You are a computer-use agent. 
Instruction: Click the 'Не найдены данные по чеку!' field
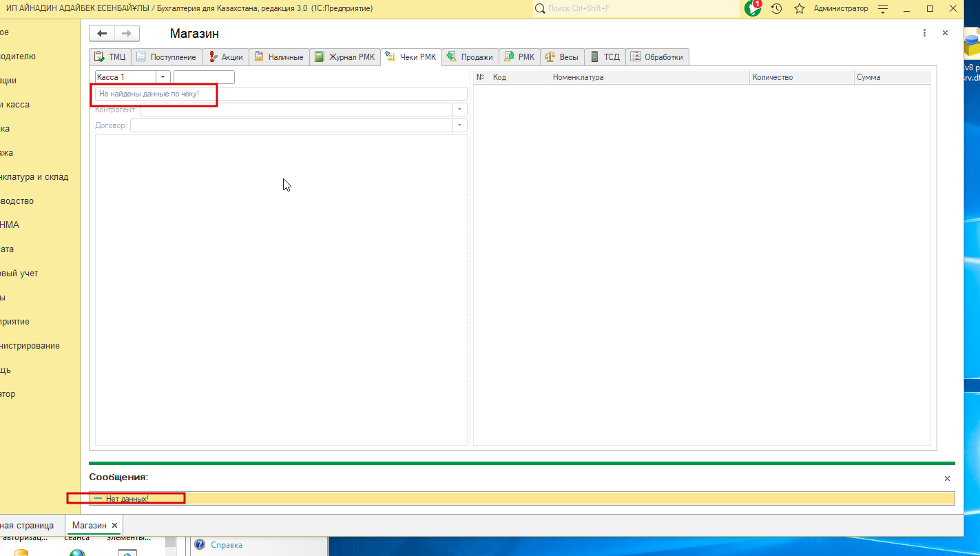pos(281,94)
